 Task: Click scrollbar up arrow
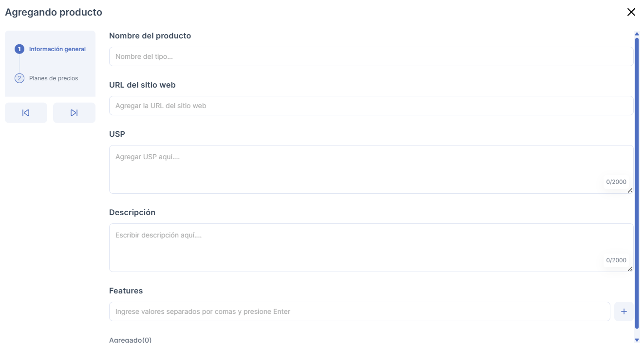tap(637, 34)
